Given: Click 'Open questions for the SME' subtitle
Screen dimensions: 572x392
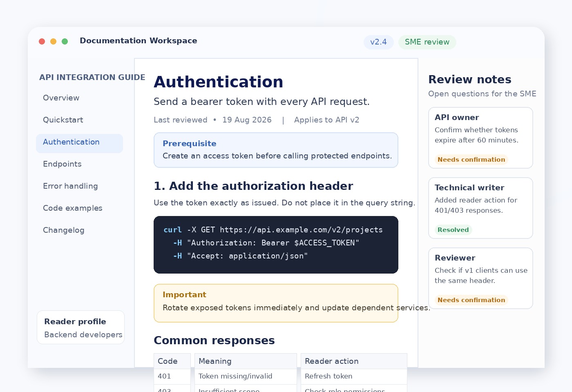Looking at the screenshot, I should [482, 94].
